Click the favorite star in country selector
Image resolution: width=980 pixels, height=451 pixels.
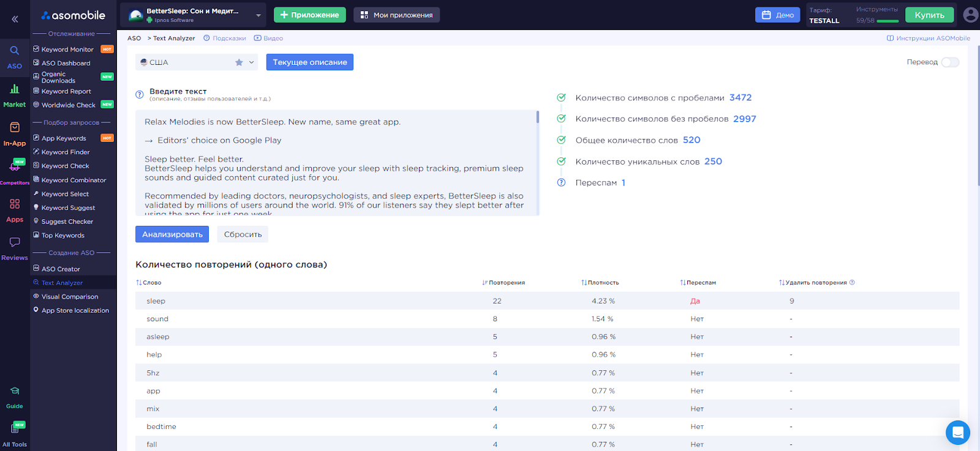click(x=239, y=62)
